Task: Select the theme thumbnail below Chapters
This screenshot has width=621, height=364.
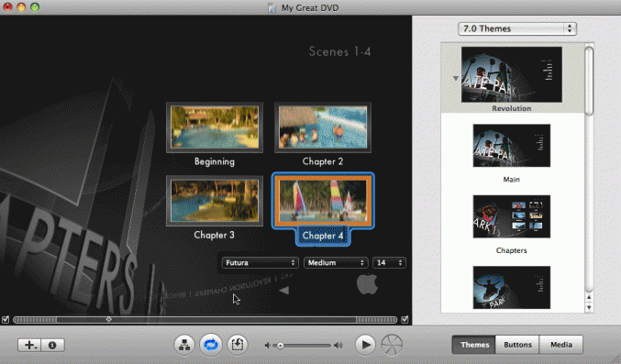Action: [x=511, y=287]
